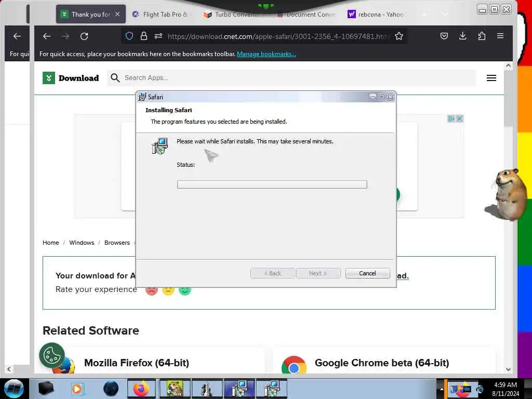Switch to the Document Converter tab
The height and width of the screenshot is (399, 532).
[307, 14]
